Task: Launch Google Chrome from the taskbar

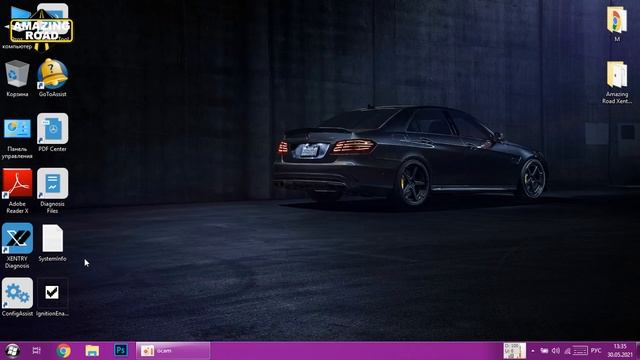Action: 63,351
